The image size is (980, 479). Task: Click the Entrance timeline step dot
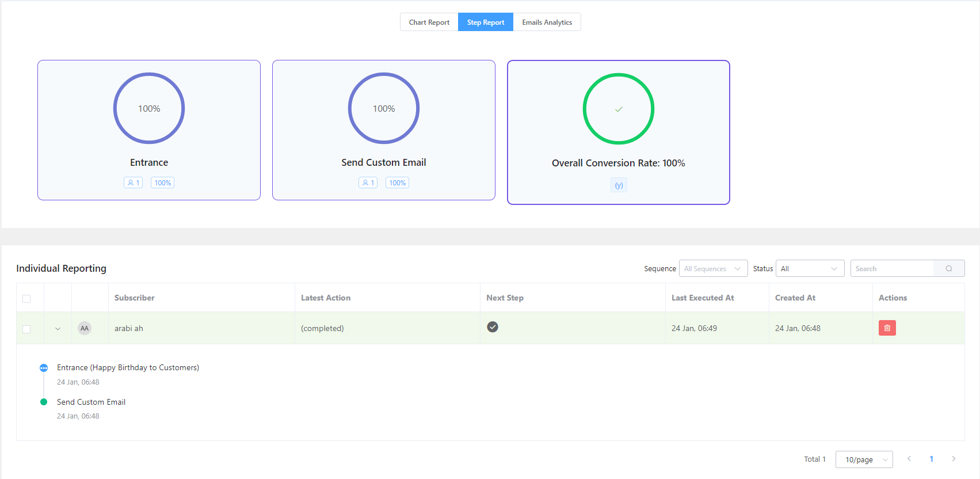click(x=44, y=368)
